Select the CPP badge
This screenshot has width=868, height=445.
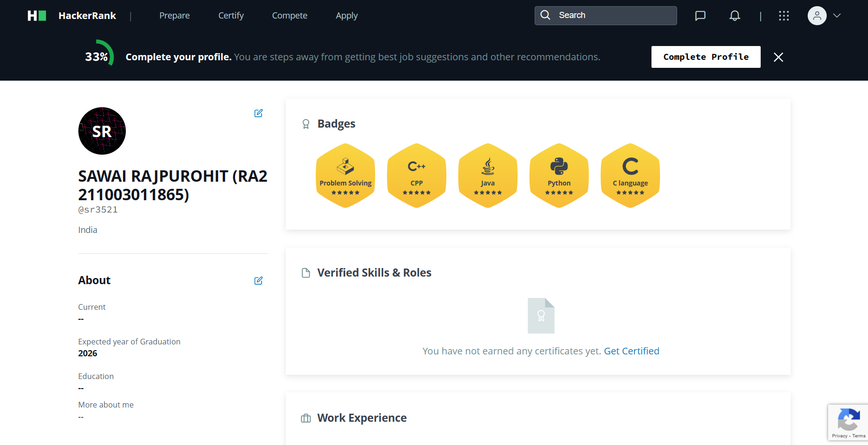coord(416,176)
